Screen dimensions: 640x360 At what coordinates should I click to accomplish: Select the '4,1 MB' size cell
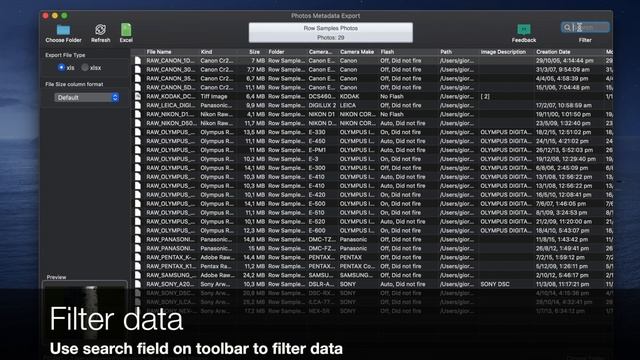pos(256,114)
